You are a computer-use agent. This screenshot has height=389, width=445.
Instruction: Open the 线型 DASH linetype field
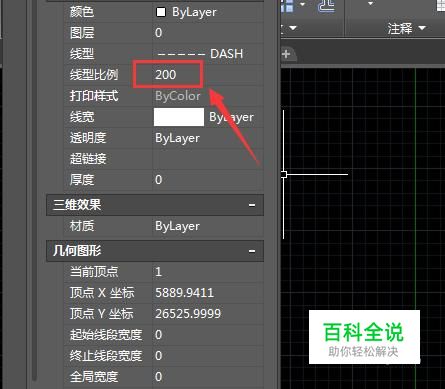[x=208, y=54]
